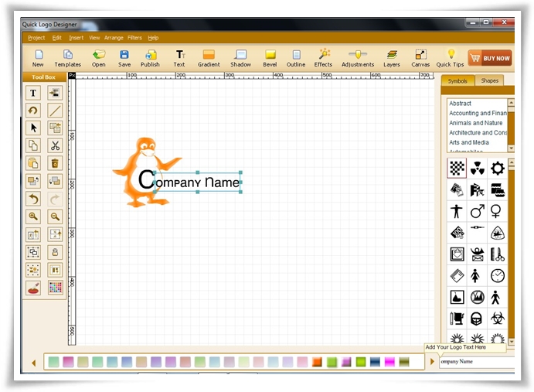The width and height of the screenshot is (534, 392).
Task: Select the Arts and Media category
Action: pyautogui.click(x=469, y=142)
